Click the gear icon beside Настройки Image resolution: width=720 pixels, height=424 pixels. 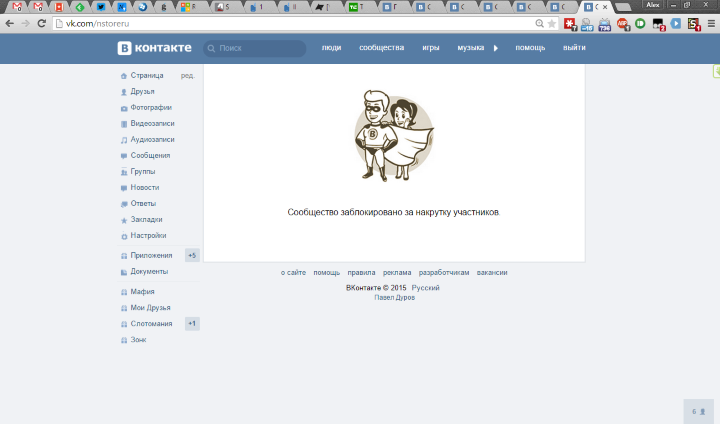tap(124, 236)
